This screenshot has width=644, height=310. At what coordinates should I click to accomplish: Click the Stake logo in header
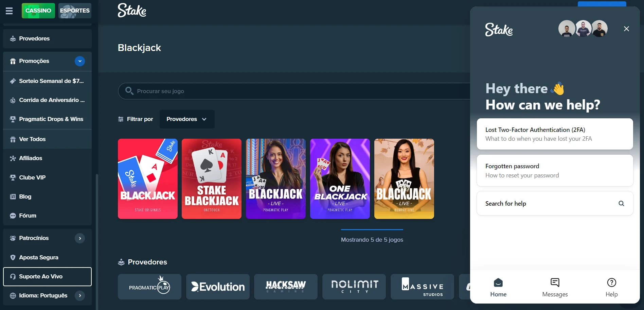[x=132, y=11]
